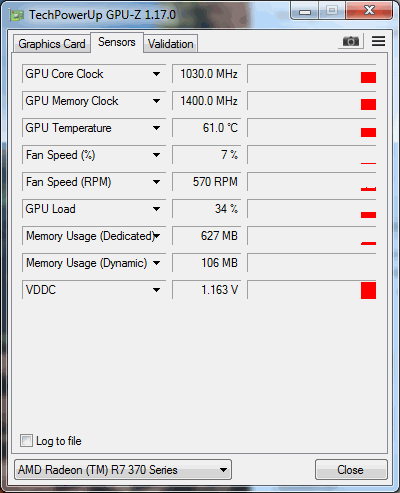Click the VDDC history graph
Screen dimensions: 400x493
point(312,290)
